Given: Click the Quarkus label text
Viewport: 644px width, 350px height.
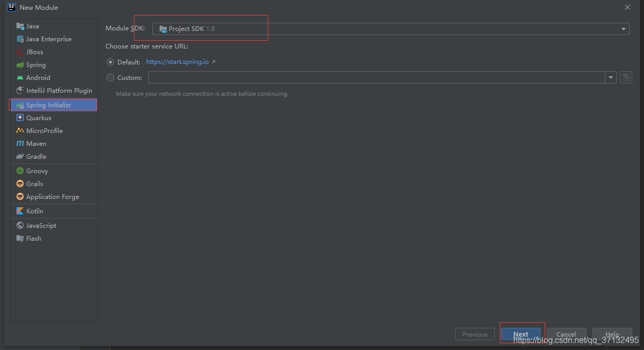Looking at the screenshot, I should coord(39,118).
